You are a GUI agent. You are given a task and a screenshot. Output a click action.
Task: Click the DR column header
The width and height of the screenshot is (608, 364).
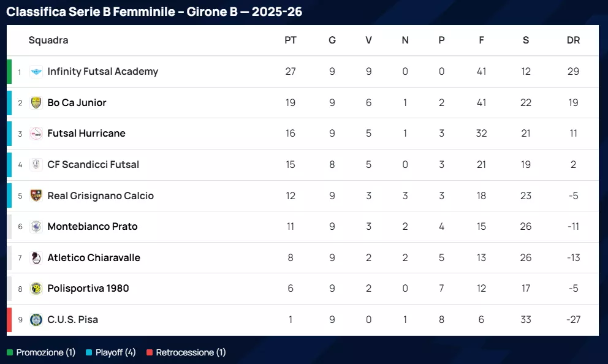[573, 40]
